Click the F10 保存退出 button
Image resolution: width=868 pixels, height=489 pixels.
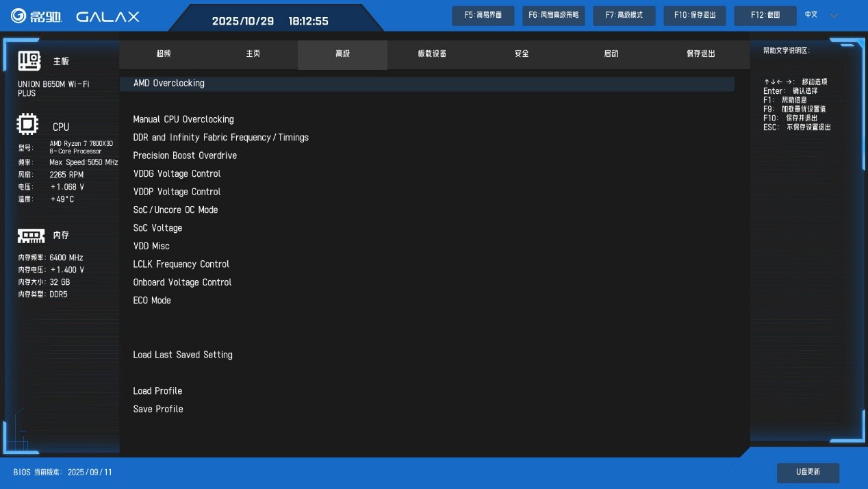[694, 15]
